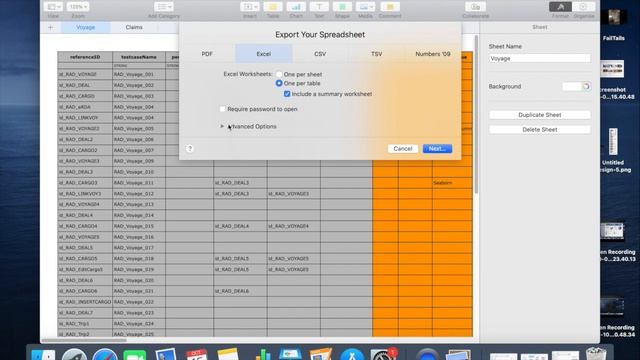Open the Format inspector

(x=560, y=7)
